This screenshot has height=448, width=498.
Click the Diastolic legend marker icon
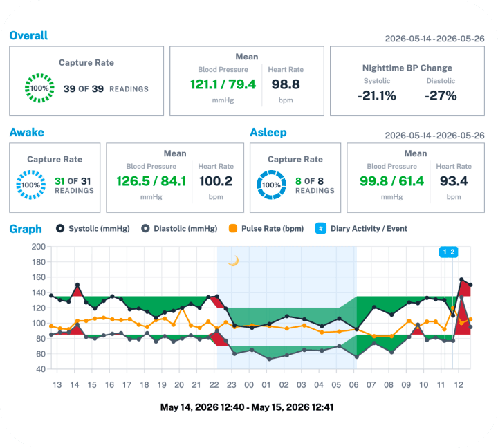[x=145, y=228]
